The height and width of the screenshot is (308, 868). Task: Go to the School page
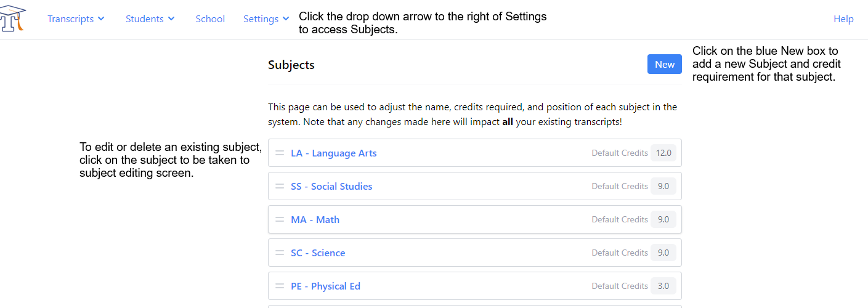pyautogui.click(x=210, y=19)
